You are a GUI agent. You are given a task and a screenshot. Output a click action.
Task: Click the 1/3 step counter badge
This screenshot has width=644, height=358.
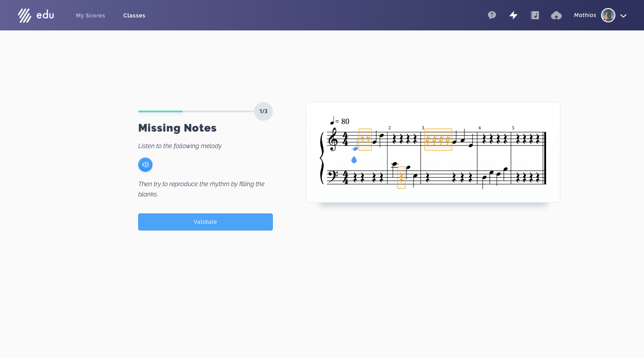pyautogui.click(x=263, y=111)
